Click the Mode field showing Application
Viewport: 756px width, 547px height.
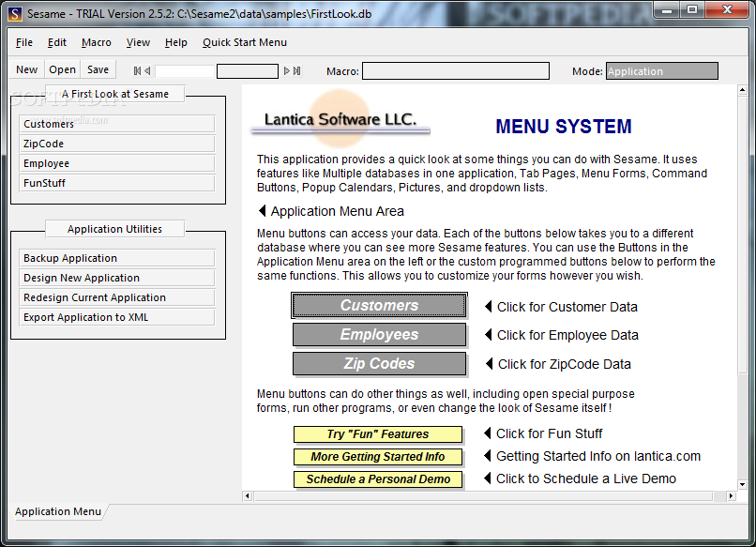(x=662, y=71)
